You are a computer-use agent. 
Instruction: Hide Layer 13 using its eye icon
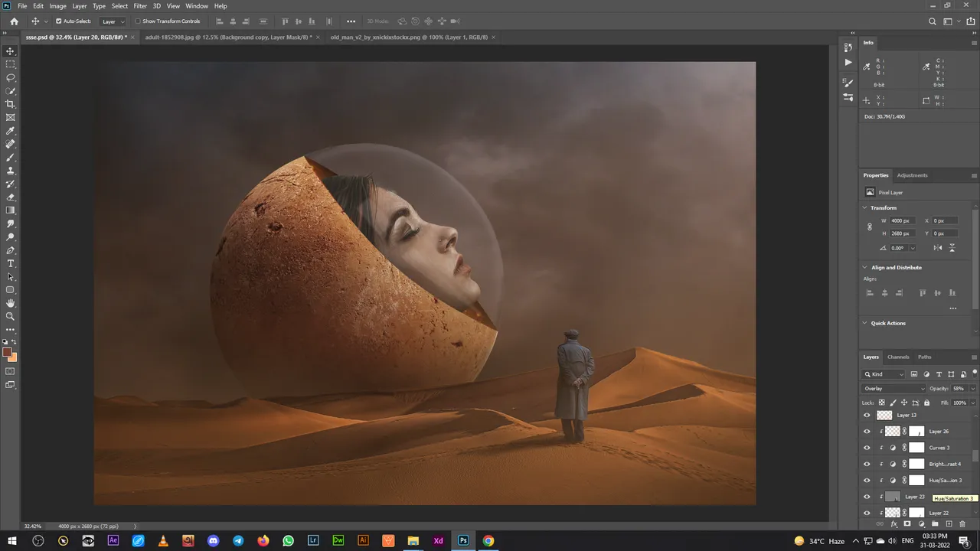coord(867,415)
